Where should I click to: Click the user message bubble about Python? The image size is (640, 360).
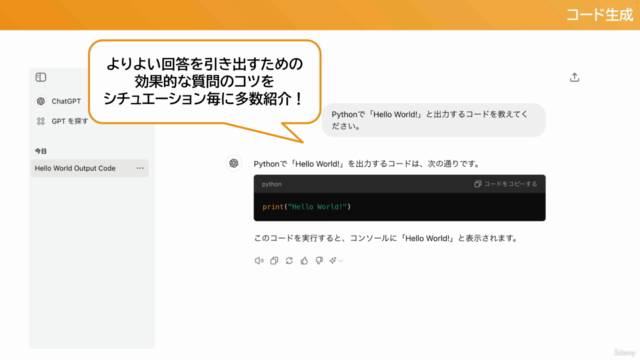433,120
